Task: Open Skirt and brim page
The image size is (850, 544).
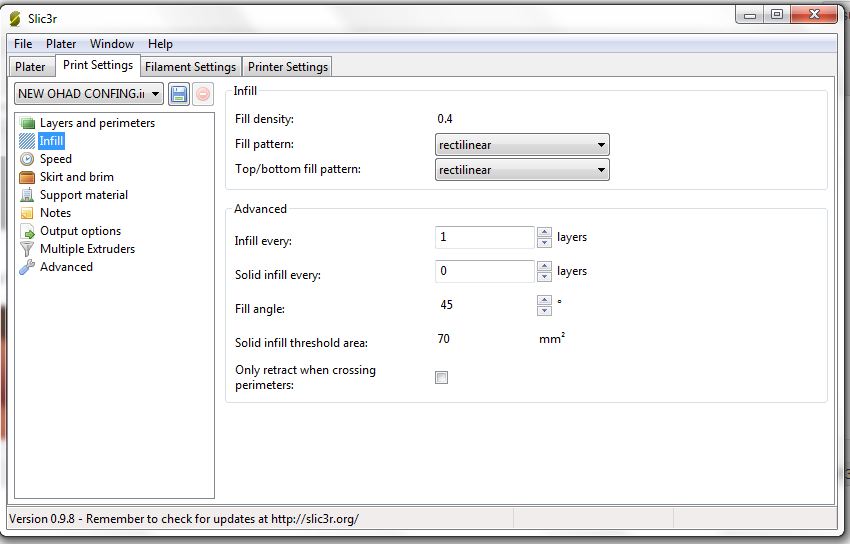Action: click(x=77, y=177)
